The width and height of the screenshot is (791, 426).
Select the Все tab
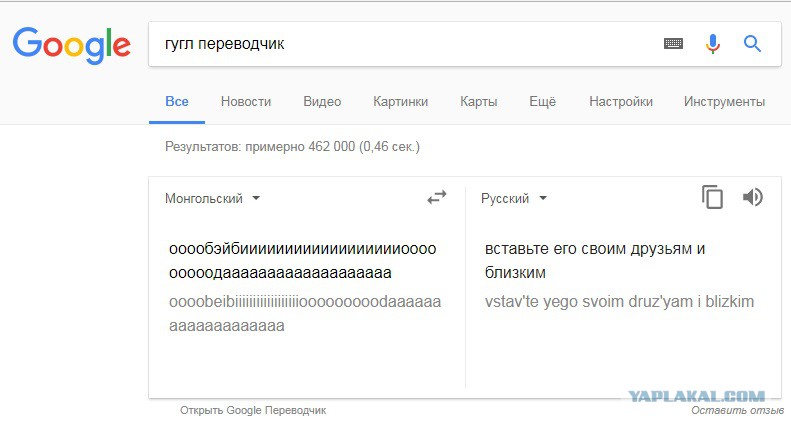click(x=177, y=101)
